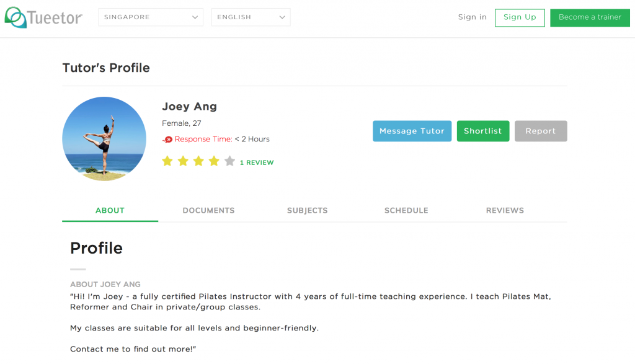Click the second yellow rating star
The image size is (635, 364).
(x=183, y=161)
